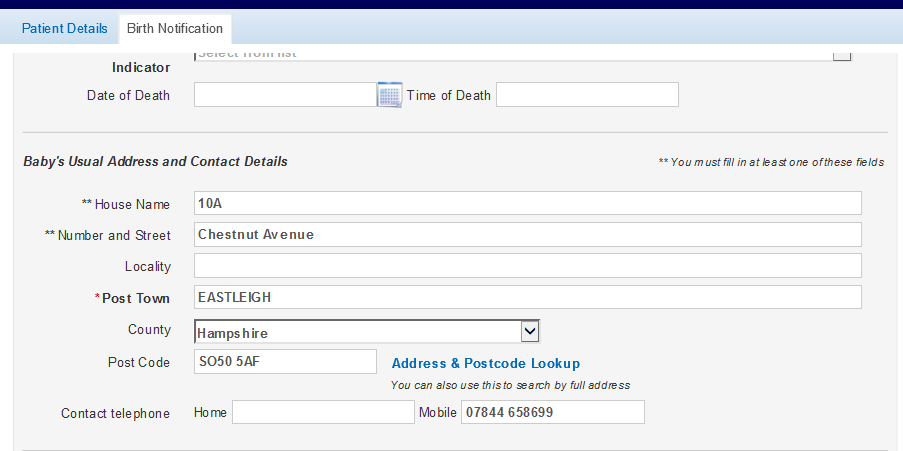Click the Home telephone input field

[323, 412]
